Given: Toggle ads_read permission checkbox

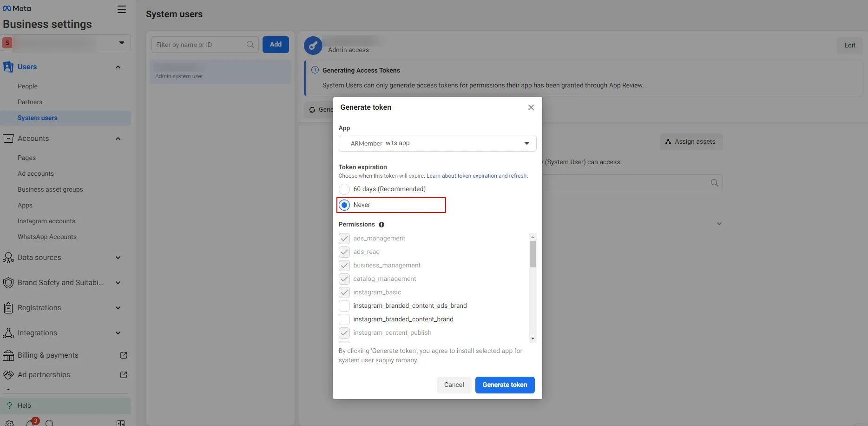Looking at the screenshot, I should pyautogui.click(x=344, y=252).
